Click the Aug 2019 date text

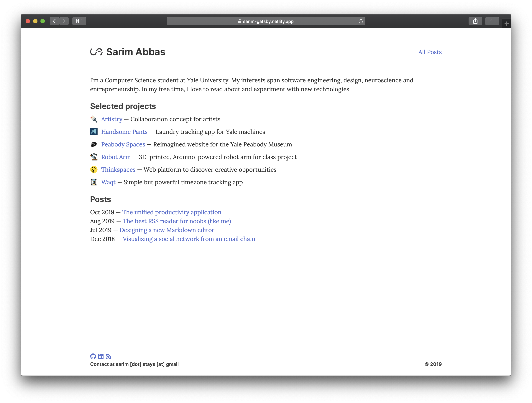tap(102, 221)
